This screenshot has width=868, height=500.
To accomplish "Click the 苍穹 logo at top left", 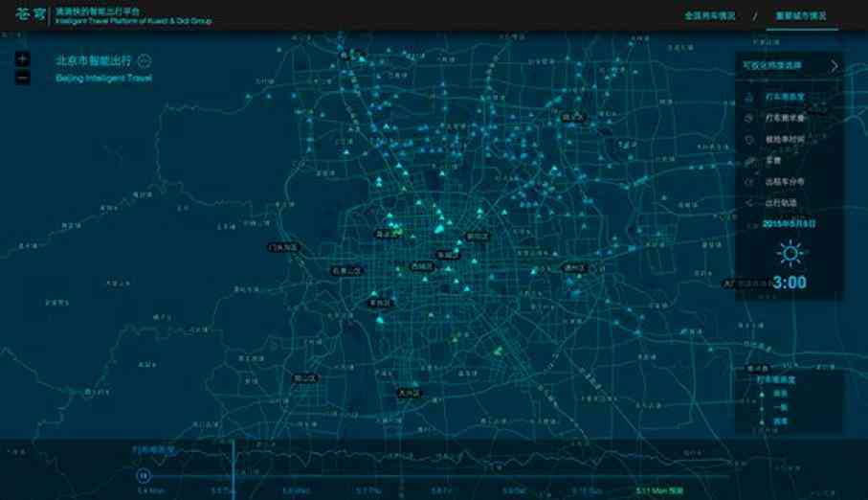I will [x=30, y=14].
